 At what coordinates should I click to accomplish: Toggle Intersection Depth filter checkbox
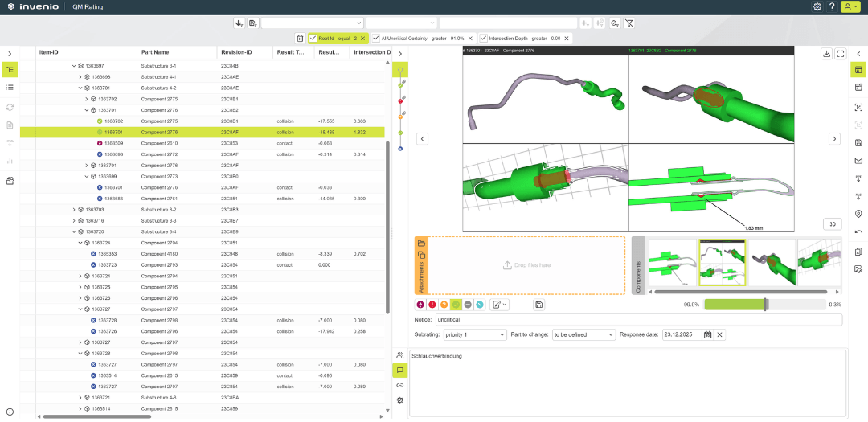[x=483, y=39]
